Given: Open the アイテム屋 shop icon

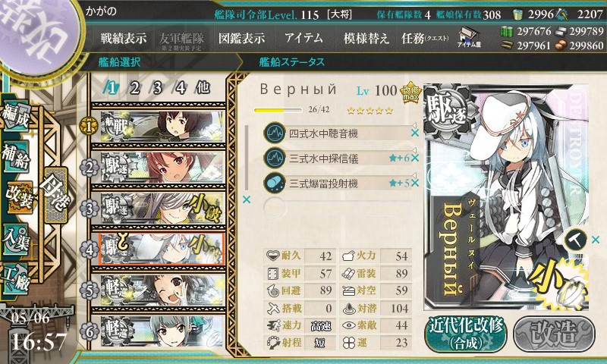Looking at the screenshot, I should click(x=469, y=37).
